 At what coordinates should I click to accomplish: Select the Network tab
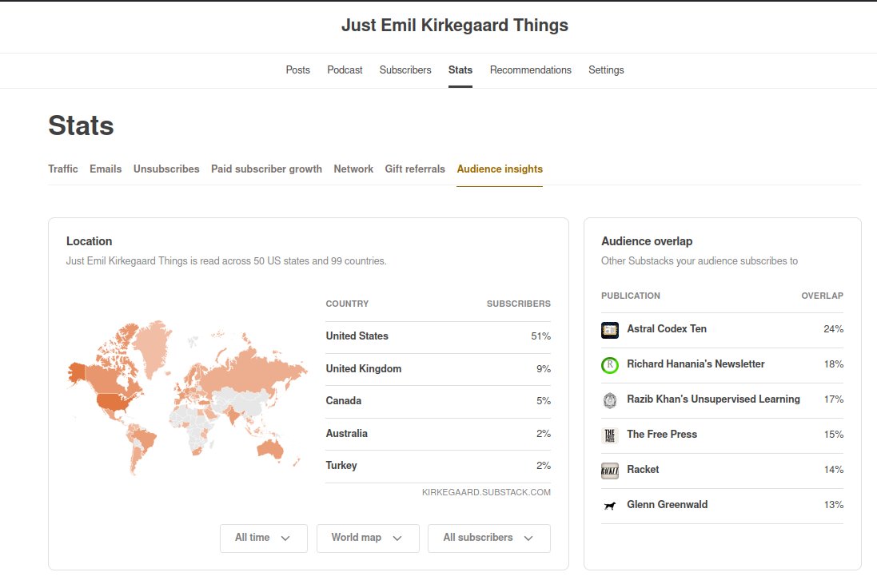pos(353,169)
